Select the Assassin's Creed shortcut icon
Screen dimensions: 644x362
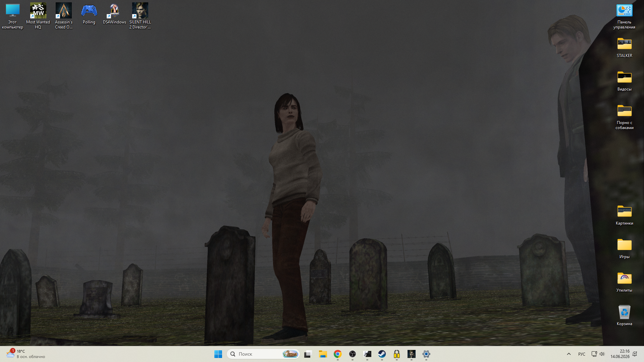(x=64, y=16)
